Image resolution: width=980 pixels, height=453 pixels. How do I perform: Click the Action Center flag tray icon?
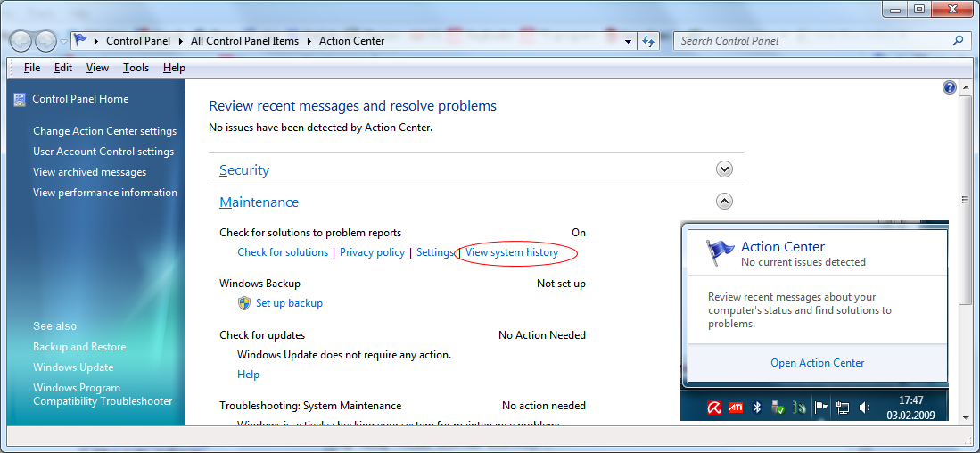coord(820,408)
